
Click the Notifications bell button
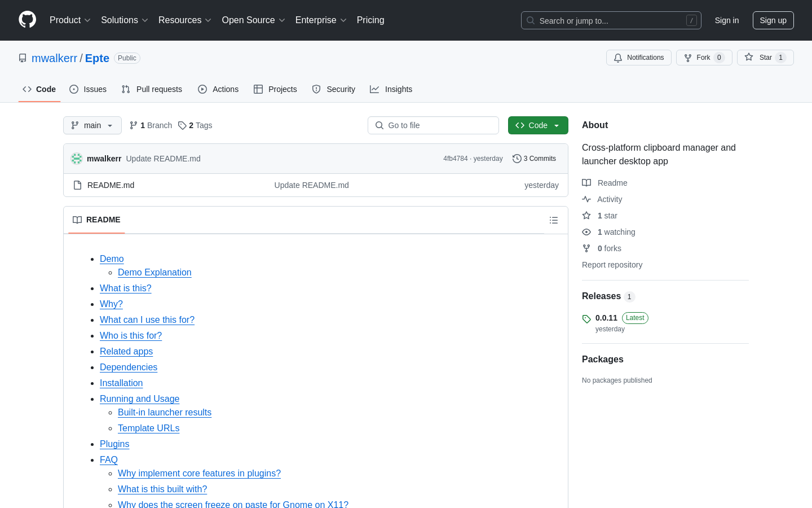click(x=639, y=58)
